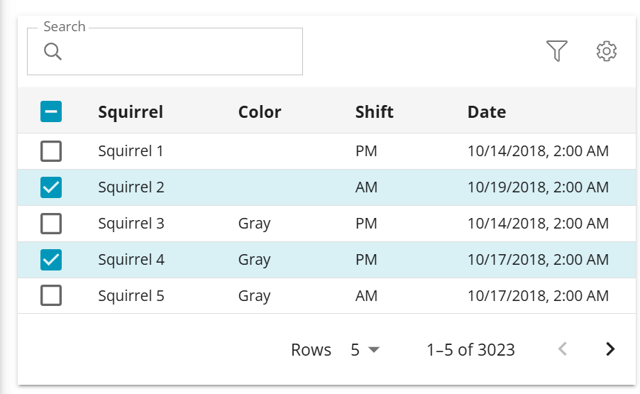
Task: Uncheck the Squirrel 2 row checkbox
Action: tap(51, 187)
